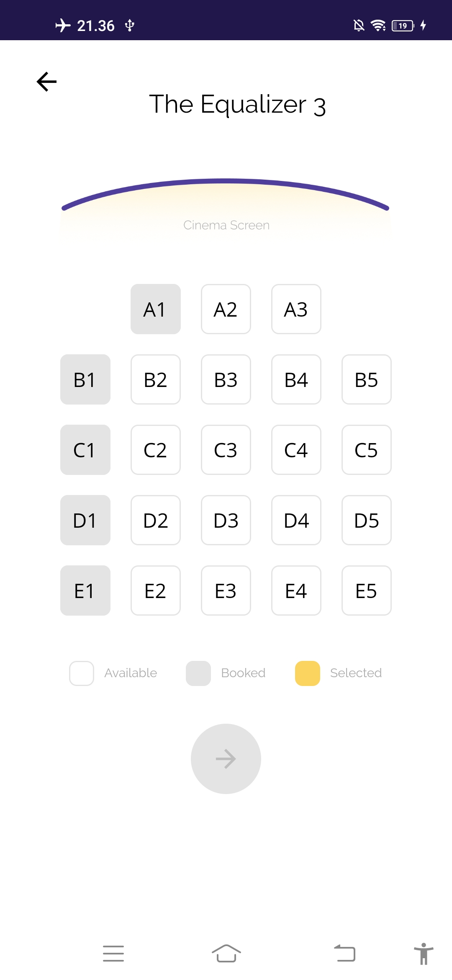Tap the forward arrow to proceed with booking
The image size is (452, 980).
pyautogui.click(x=226, y=758)
